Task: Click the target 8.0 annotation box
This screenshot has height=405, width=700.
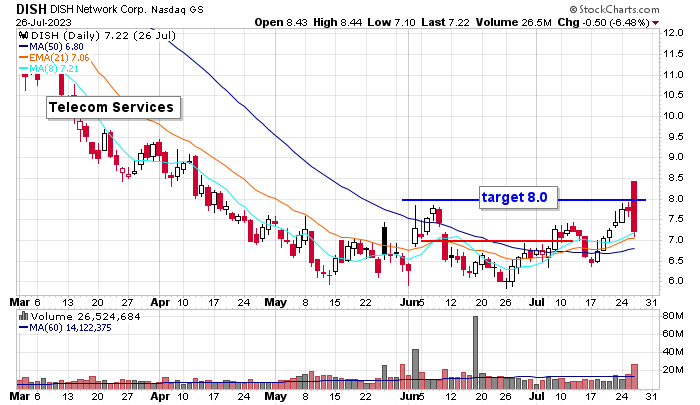Action: coord(518,197)
